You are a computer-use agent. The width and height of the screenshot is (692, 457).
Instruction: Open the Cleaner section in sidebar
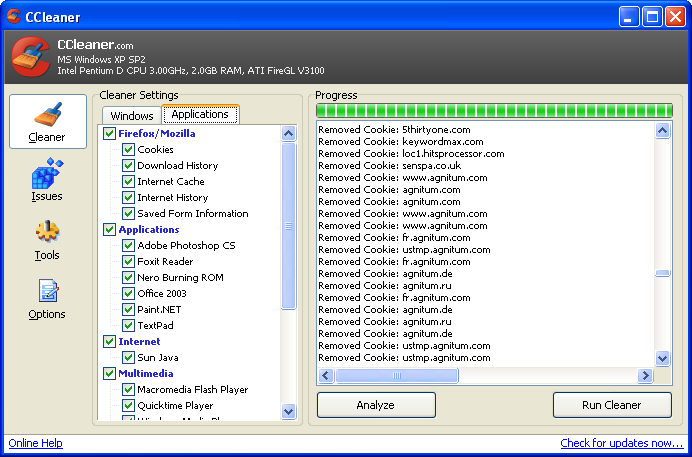(48, 121)
